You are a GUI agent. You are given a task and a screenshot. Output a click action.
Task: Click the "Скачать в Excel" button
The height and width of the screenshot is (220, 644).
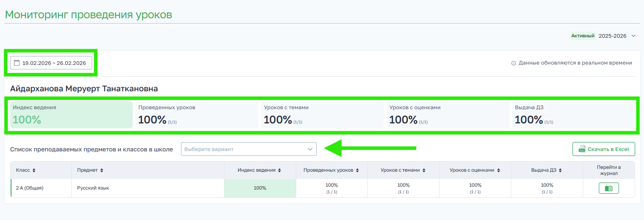point(603,149)
